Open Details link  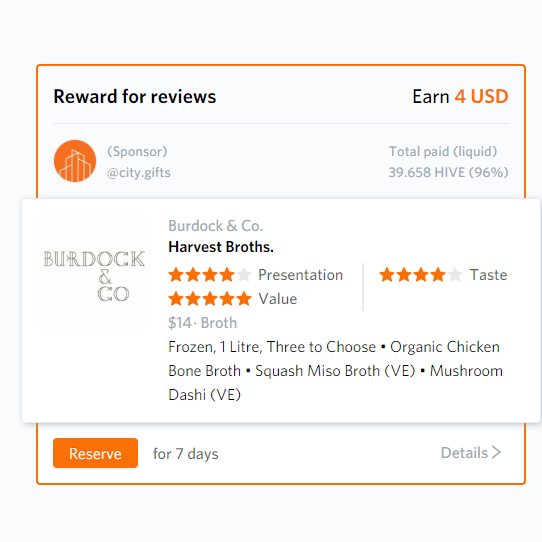click(464, 453)
